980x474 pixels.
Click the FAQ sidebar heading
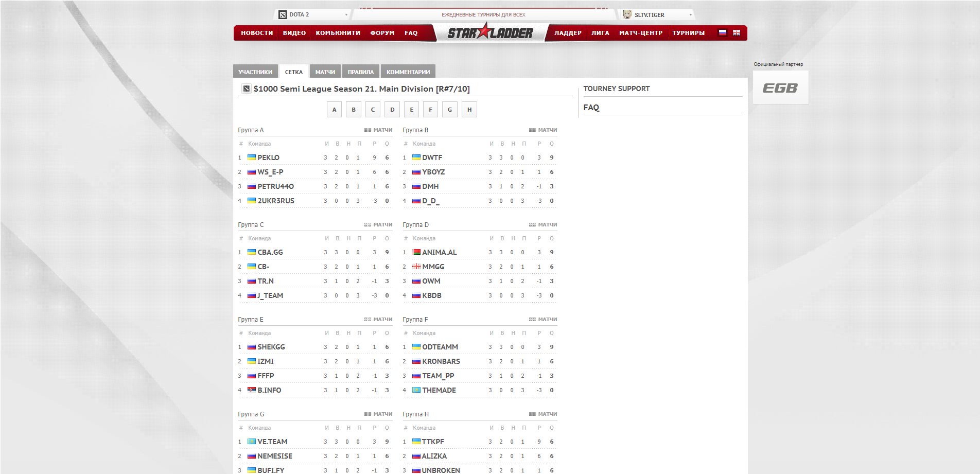coord(591,108)
